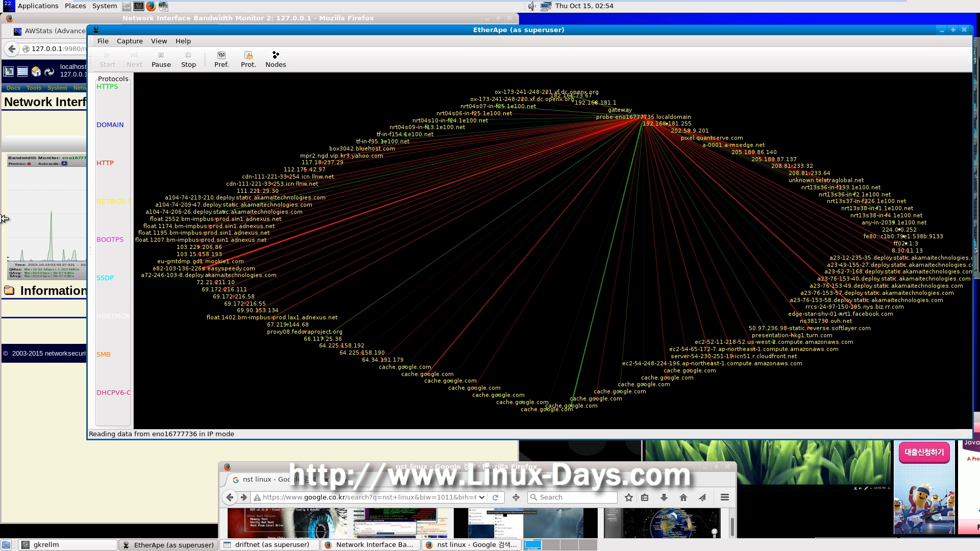
Task: Open the Places menu in top panel
Action: pyautogui.click(x=75, y=6)
